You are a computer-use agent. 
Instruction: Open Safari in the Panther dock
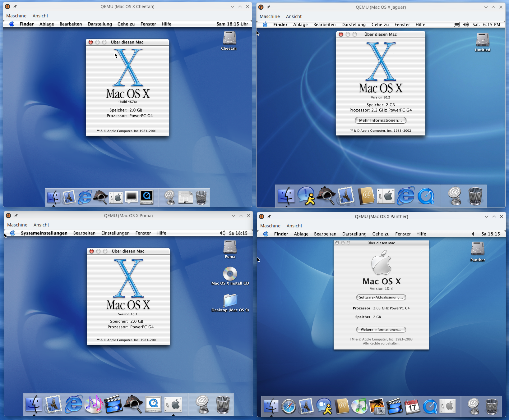pyautogui.click(x=289, y=406)
